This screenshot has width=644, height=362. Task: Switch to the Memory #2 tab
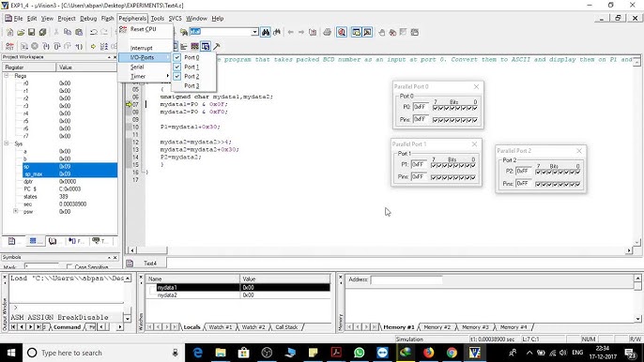tap(437, 327)
